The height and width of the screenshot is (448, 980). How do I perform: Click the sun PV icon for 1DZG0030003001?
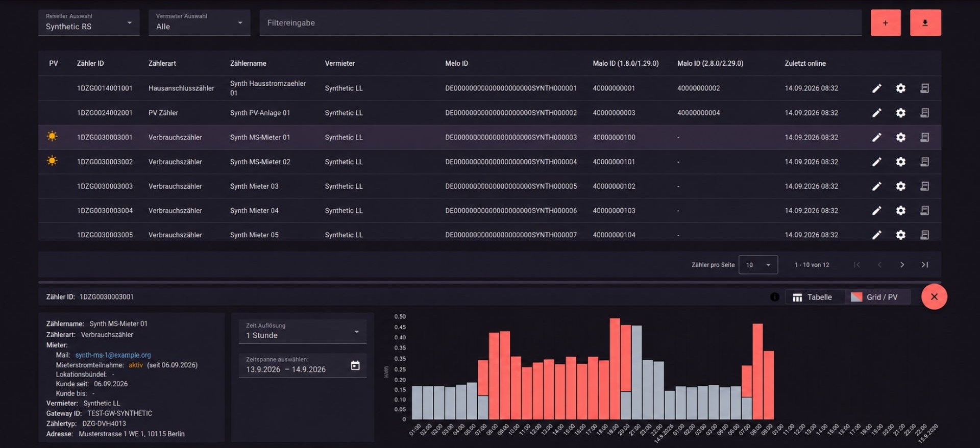click(52, 136)
